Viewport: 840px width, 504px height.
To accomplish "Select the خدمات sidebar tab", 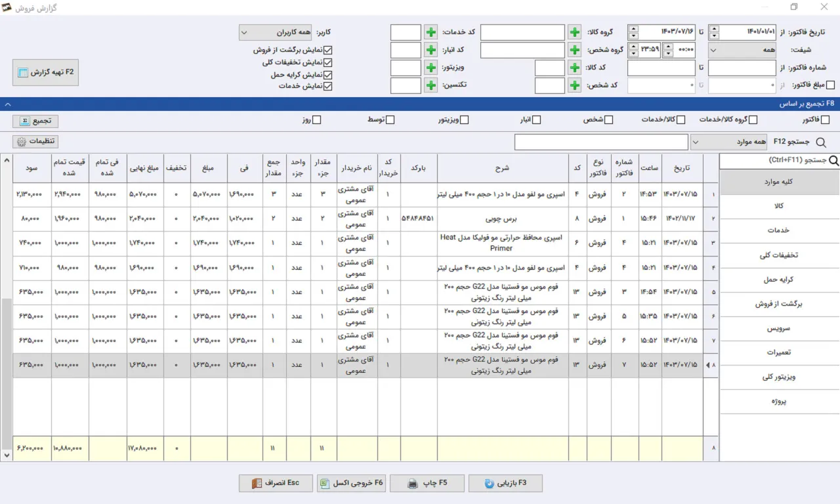I will [x=780, y=230].
